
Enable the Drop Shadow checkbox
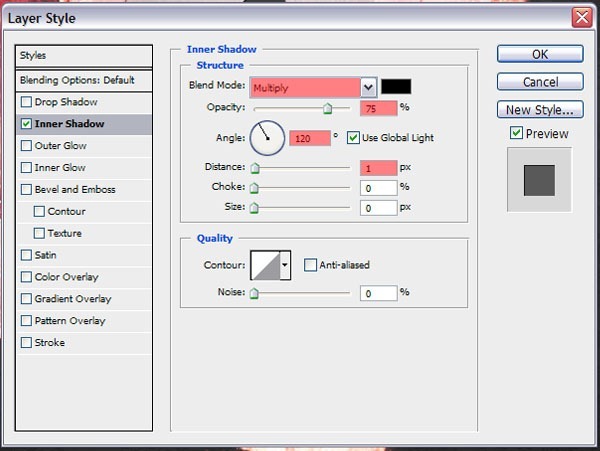click(26, 102)
